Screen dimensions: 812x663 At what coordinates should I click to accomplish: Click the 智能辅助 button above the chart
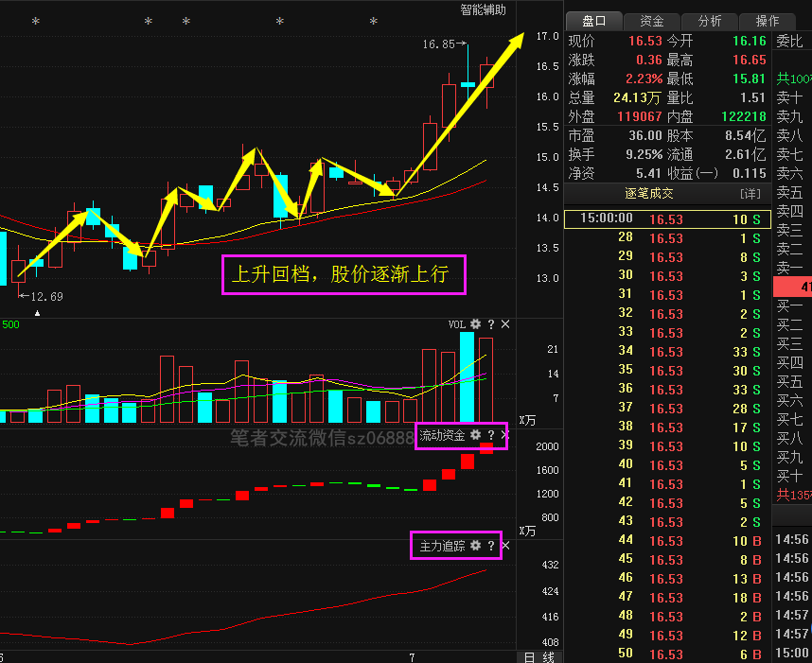click(484, 9)
